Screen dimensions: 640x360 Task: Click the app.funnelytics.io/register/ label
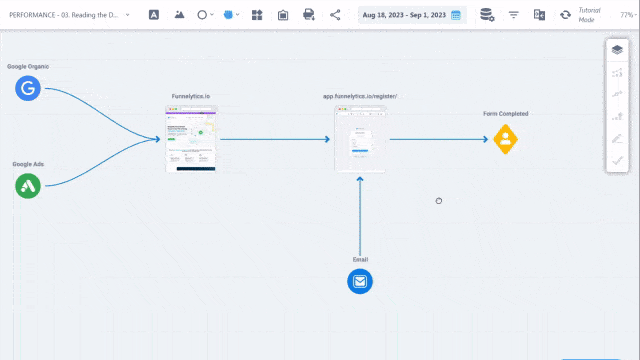[x=360, y=96]
